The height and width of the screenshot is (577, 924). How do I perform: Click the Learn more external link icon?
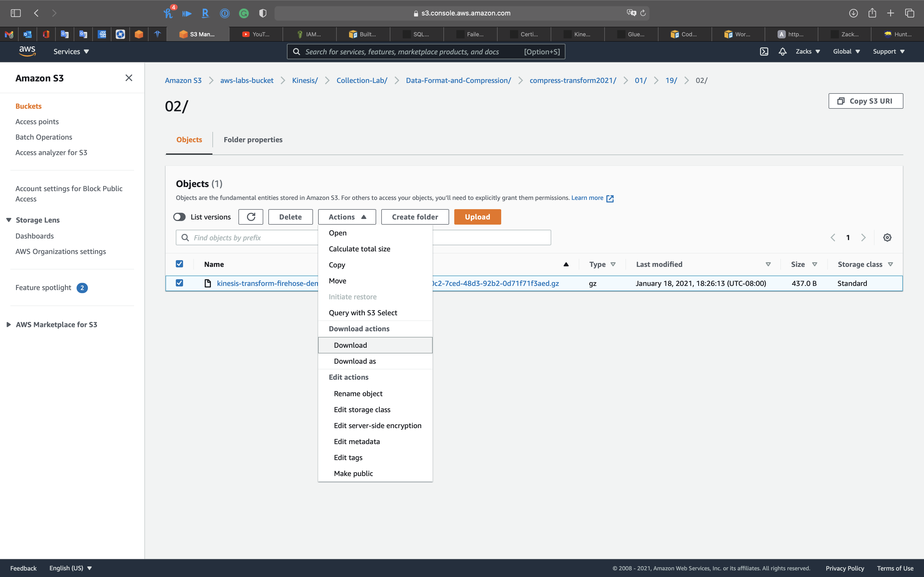coord(610,198)
